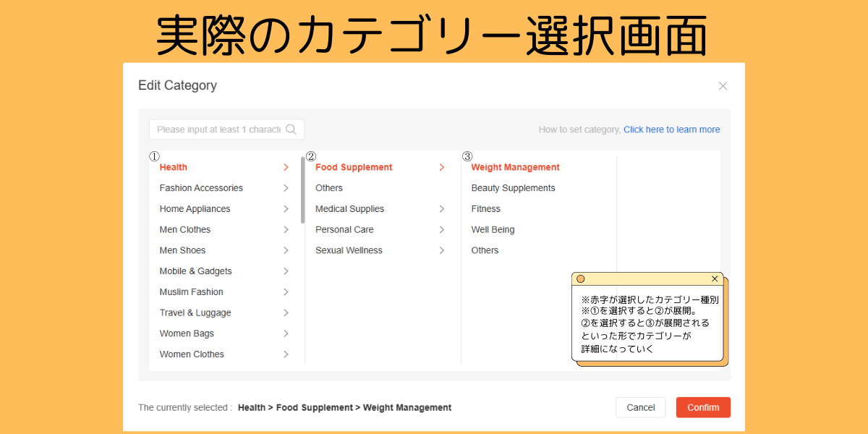This screenshot has height=434, width=868.
Task: Expand Mobile & Gadgets chevron
Action: click(x=286, y=271)
